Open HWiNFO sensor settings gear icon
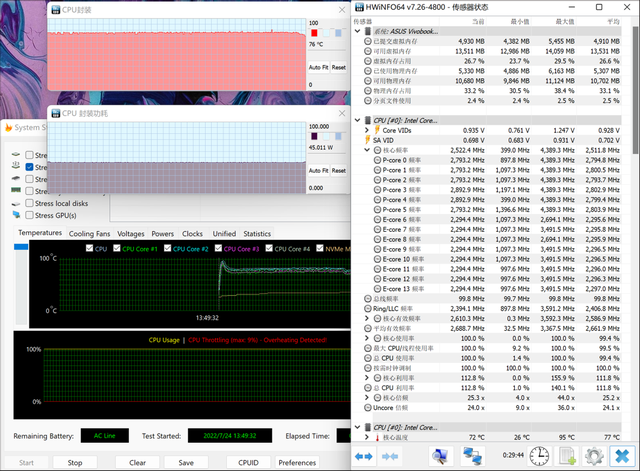 (x=595, y=456)
